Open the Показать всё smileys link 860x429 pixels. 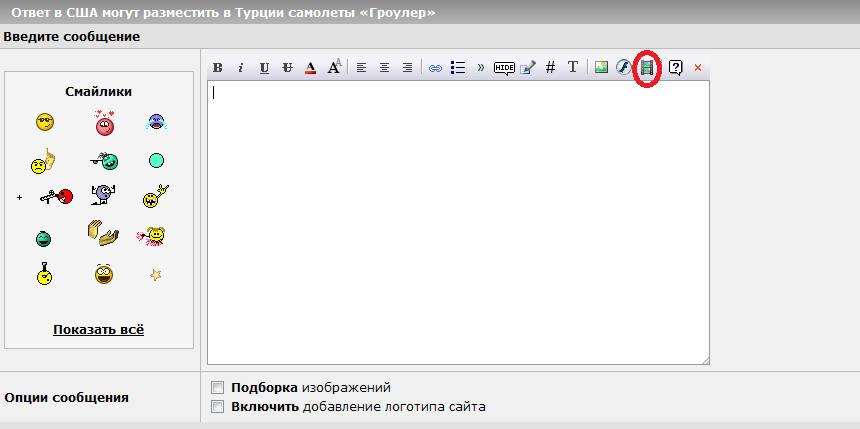coord(99,330)
